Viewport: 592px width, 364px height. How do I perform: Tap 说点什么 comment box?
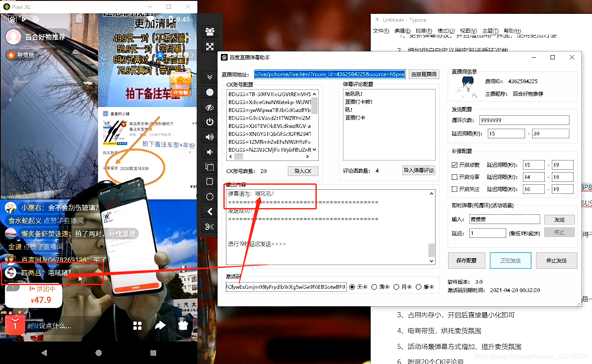[x=55, y=326]
